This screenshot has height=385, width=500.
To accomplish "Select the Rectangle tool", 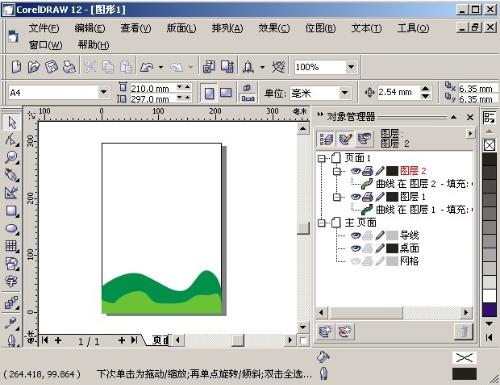I will coord(12,211).
